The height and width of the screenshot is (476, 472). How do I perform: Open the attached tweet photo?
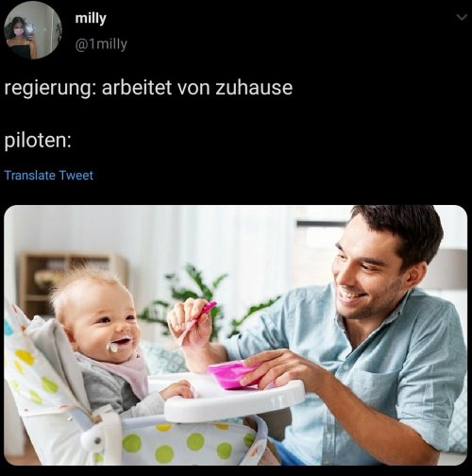point(236,335)
